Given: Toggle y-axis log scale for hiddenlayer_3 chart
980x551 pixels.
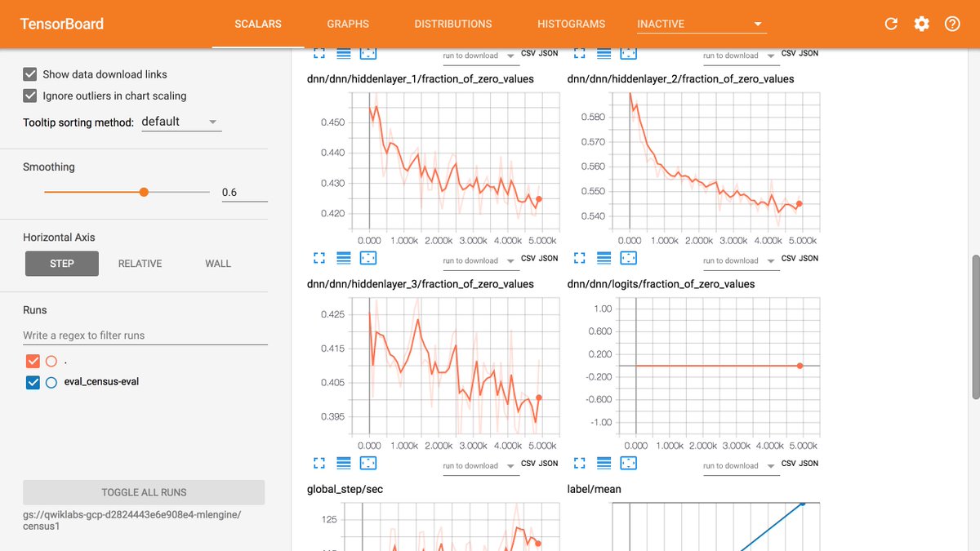Looking at the screenshot, I should 344,463.
